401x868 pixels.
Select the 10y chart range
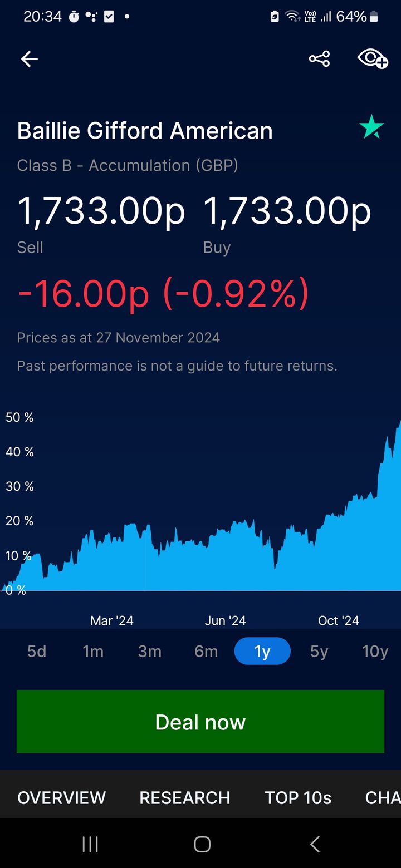click(x=375, y=651)
